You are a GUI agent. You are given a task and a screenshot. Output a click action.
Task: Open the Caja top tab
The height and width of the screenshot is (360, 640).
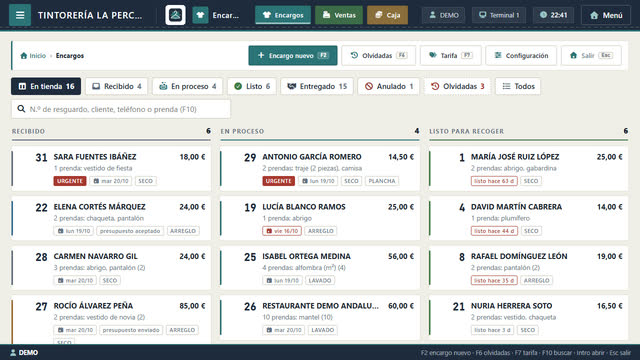pyautogui.click(x=387, y=15)
